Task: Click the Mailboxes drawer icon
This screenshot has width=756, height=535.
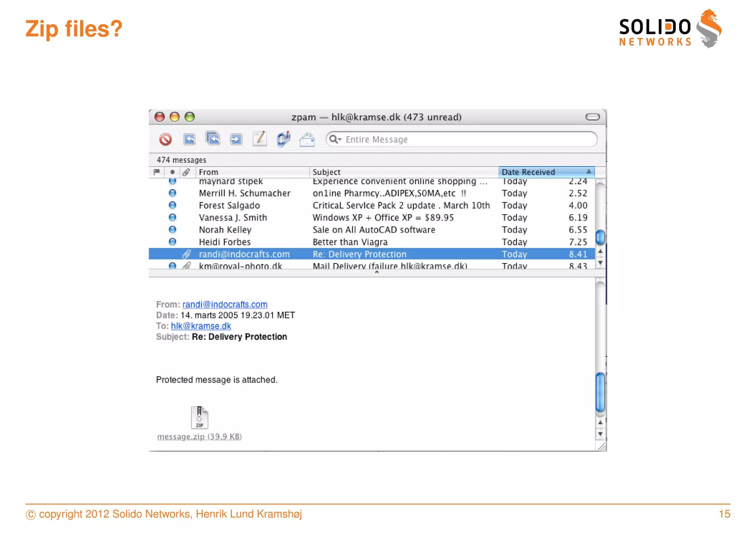Action: tap(307, 140)
